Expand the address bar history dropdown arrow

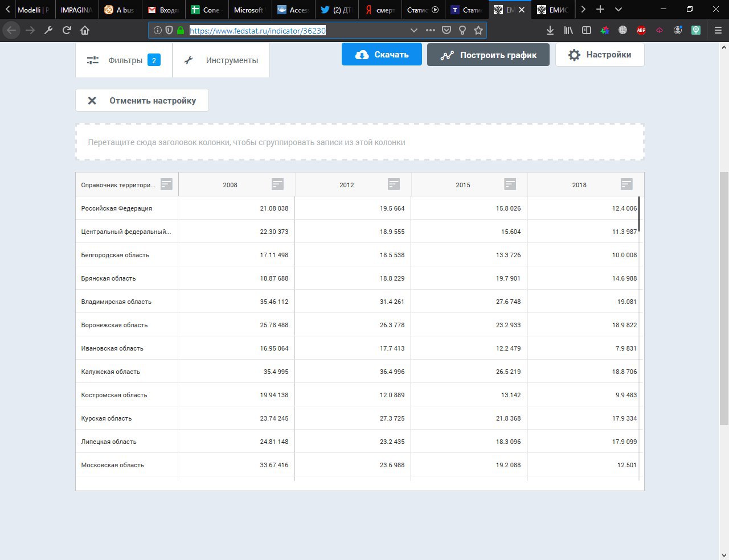click(x=414, y=30)
